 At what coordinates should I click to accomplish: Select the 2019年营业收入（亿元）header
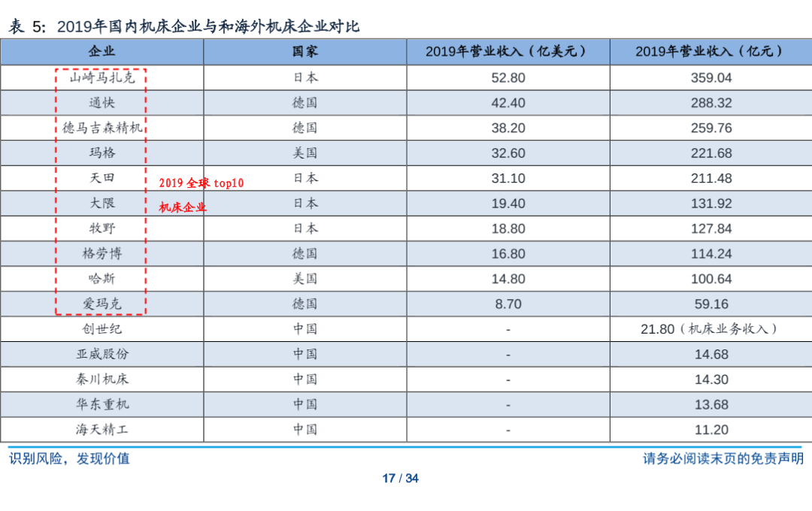pyautogui.click(x=710, y=52)
